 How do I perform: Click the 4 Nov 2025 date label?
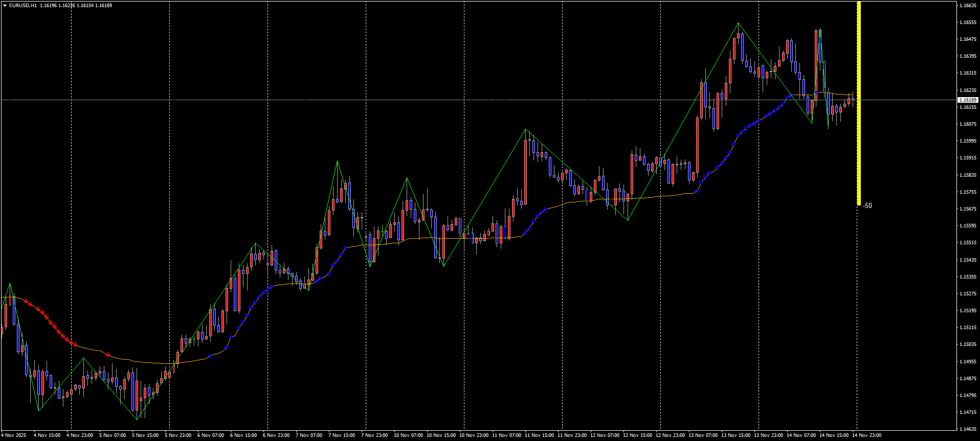point(13,435)
